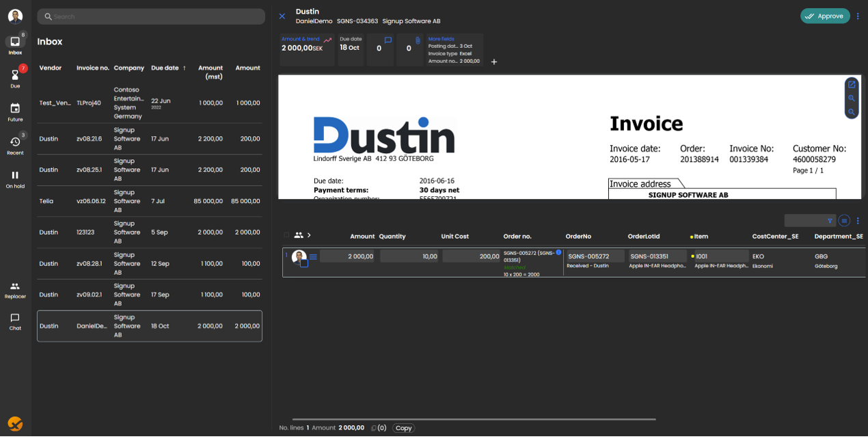Image resolution: width=868 pixels, height=439 pixels.
Task: Expand the More fields panel
Action: (441, 39)
